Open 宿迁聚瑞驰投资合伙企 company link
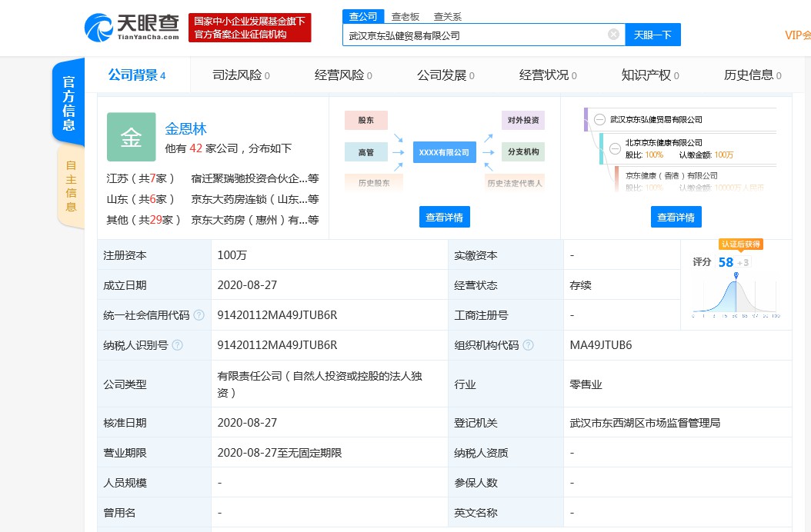The image size is (811, 532). point(255,179)
